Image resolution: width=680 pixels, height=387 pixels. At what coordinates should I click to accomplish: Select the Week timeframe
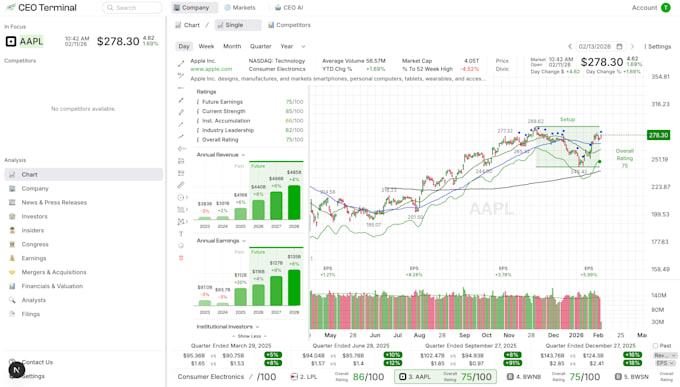(206, 46)
